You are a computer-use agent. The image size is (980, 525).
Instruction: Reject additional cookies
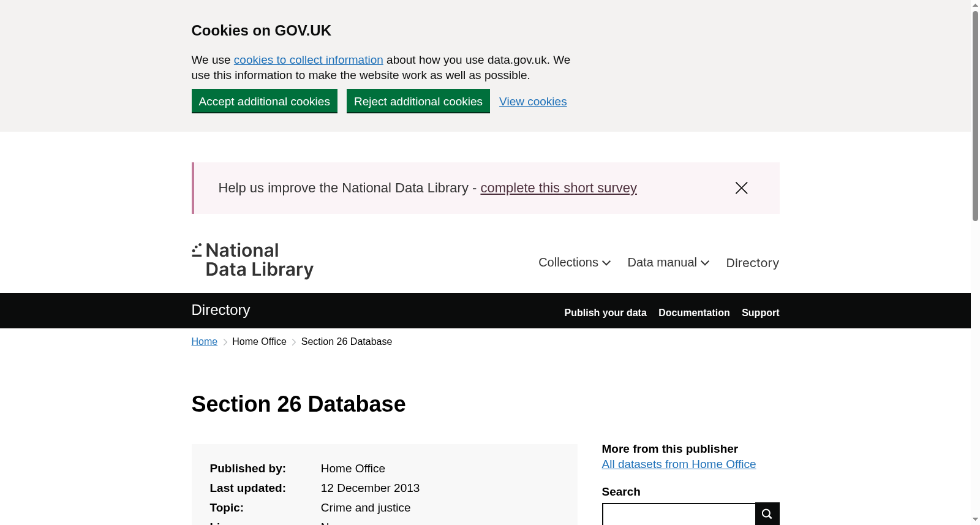click(418, 101)
